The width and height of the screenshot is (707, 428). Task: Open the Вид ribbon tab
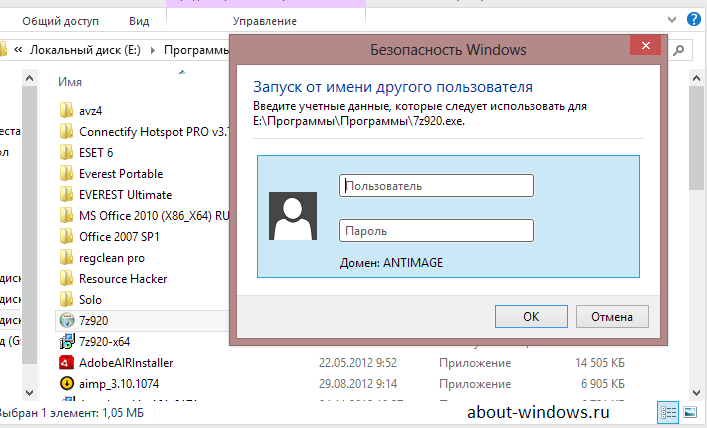[x=139, y=21]
